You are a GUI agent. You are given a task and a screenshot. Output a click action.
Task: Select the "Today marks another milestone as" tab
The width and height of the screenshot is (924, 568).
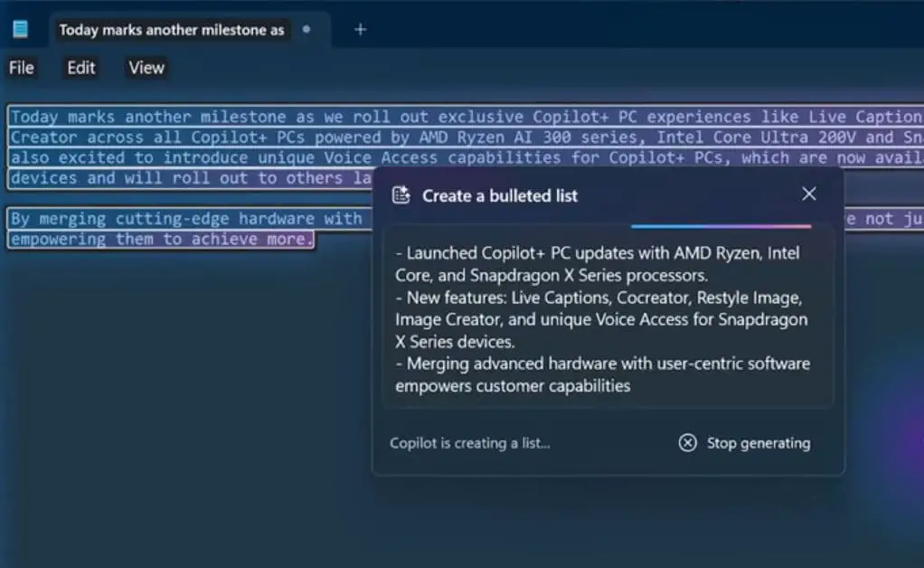pos(172,30)
